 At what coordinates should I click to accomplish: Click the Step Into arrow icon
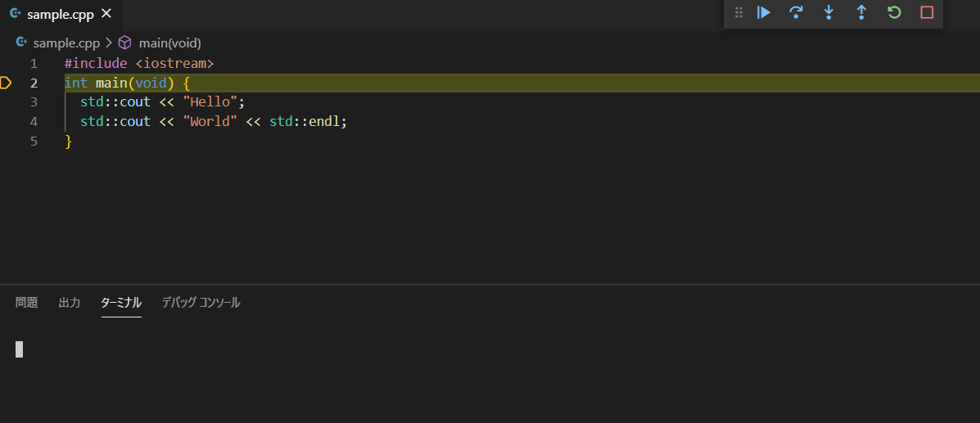[x=829, y=12]
